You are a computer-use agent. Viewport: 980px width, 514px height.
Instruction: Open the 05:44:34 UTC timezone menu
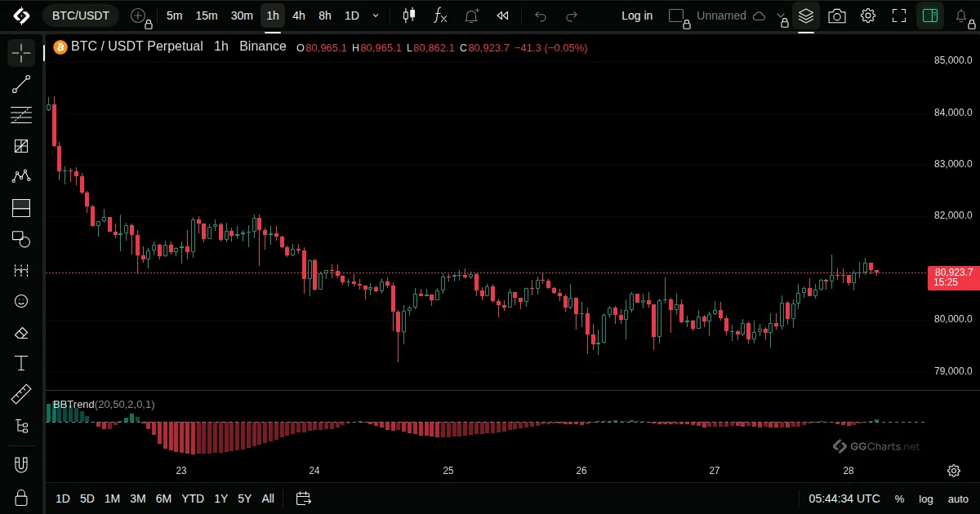click(844, 498)
